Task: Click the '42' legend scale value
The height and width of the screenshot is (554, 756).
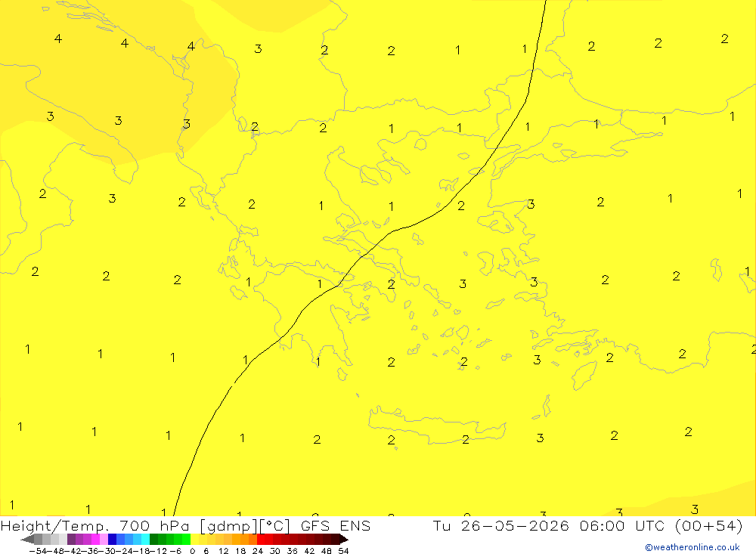Action: [309, 551]
